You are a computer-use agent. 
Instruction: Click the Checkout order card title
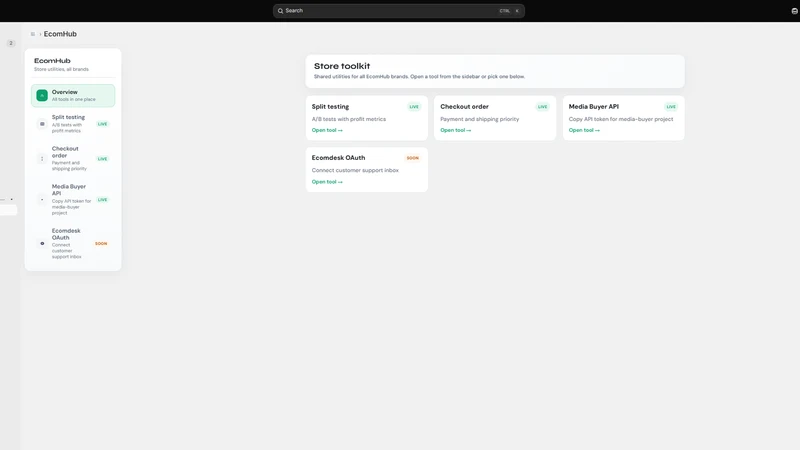464,107
